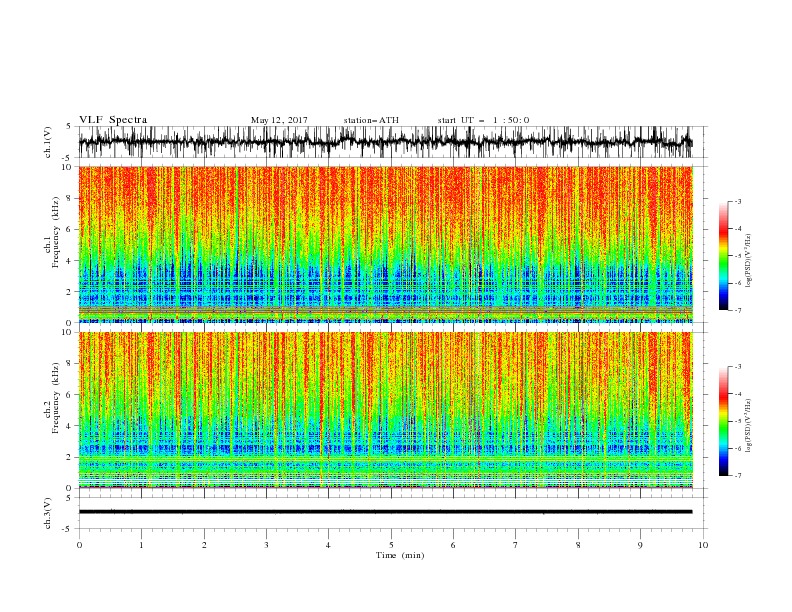Click the 'Time (min)' axis label
Image resolution: width=792 pixels, height=612 pixels.
pyautogui.click(x=400, y=555)
